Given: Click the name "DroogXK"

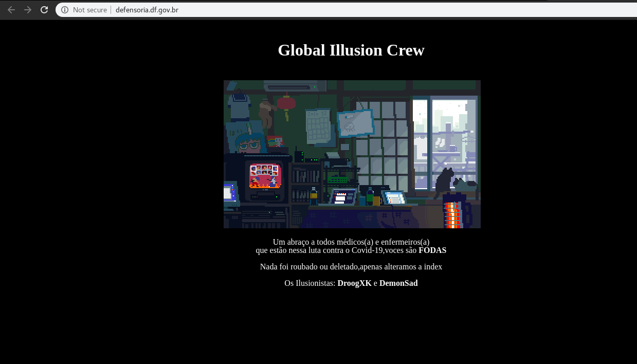Looking at the screenshot, I should [354, 283].
